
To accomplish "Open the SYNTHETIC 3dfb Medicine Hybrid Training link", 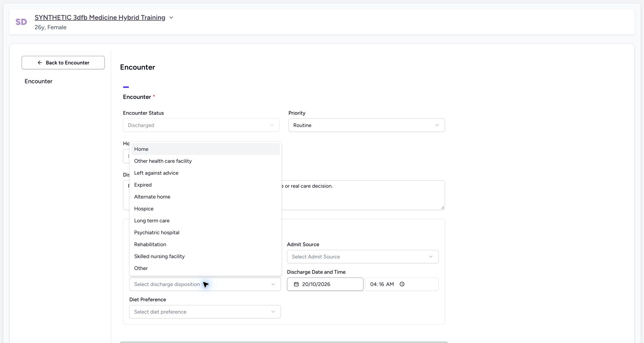I will pyautogui.click(x=100, y=18).
